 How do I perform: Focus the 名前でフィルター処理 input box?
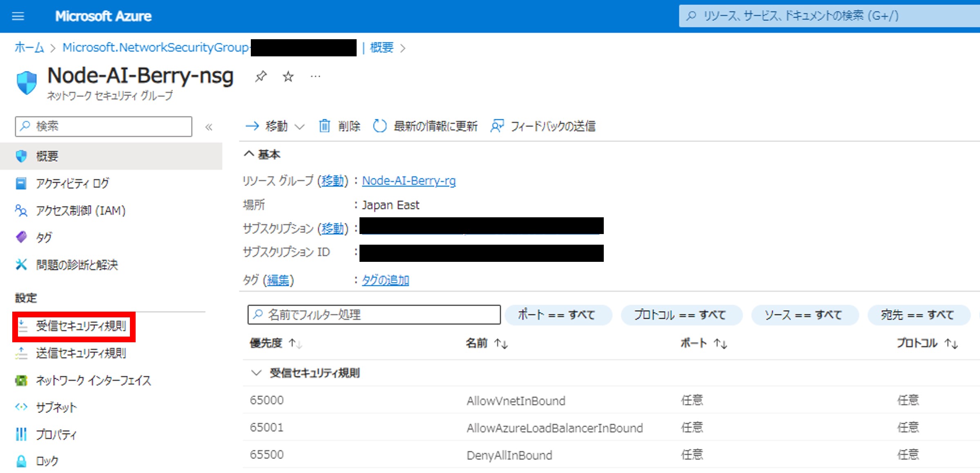click(x=374, y=315)
